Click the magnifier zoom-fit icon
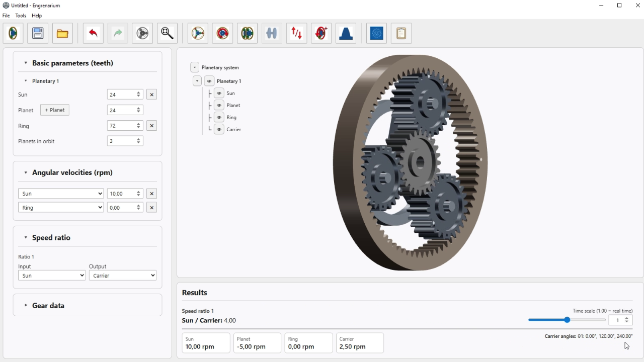The width and height of the screenshot is (644, 362). pos(167,33)
